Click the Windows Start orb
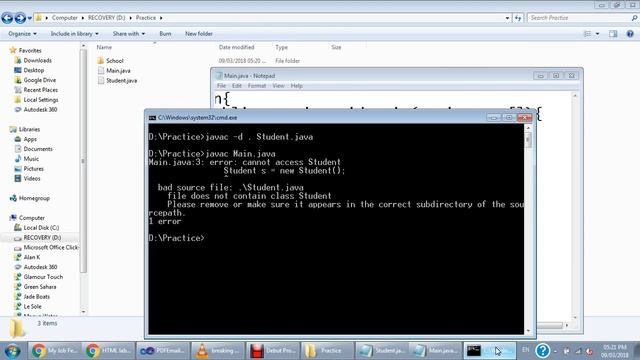Image resolution: width=640 pixels, height=360 pixels. [12, 351]
